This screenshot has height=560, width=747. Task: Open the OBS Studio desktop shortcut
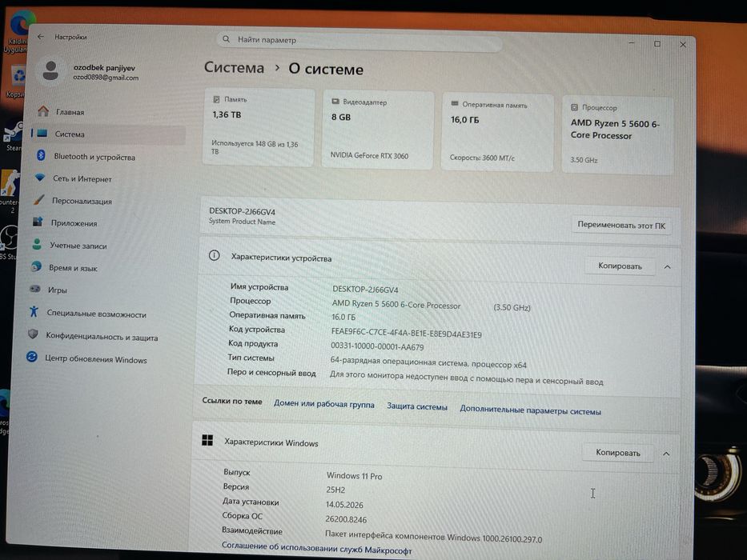pyautogui.click(x=9, y=243)
